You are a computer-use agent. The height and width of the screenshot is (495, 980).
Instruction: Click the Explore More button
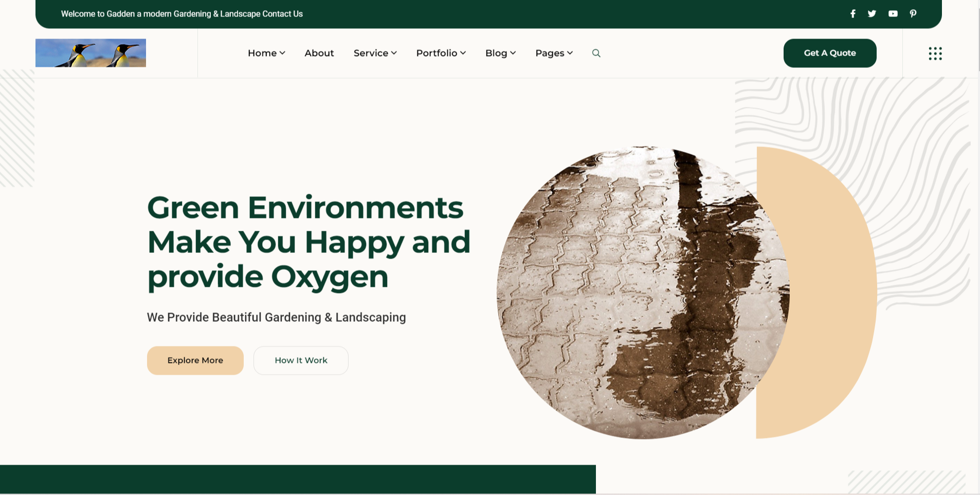tap(195, 360)
